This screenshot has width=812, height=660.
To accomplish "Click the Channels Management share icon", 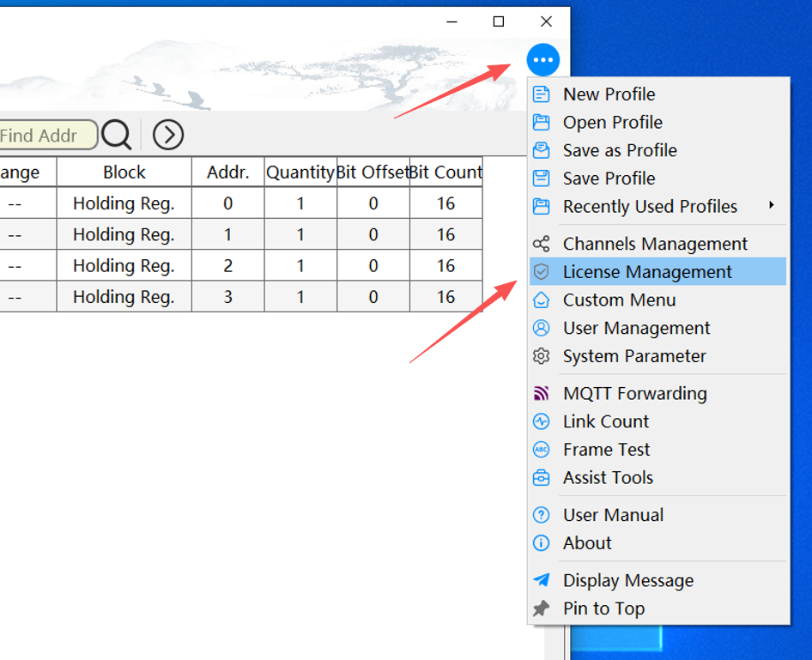I will [541, 244].
